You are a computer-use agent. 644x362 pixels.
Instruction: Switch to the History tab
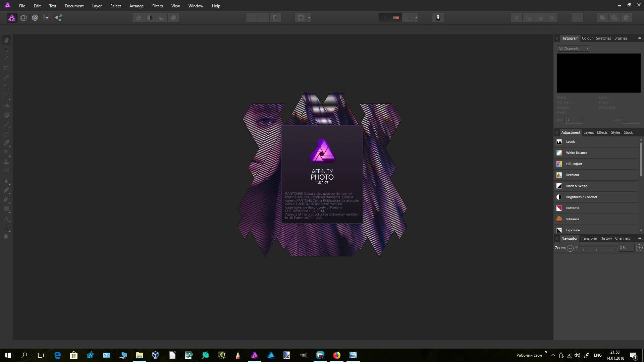(606, 238)
